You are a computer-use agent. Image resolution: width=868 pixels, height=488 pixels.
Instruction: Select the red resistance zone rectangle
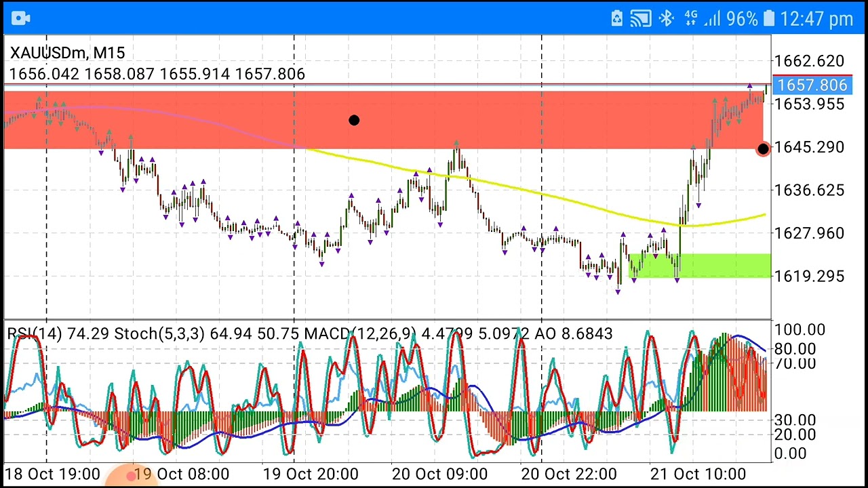pos(384,120)
